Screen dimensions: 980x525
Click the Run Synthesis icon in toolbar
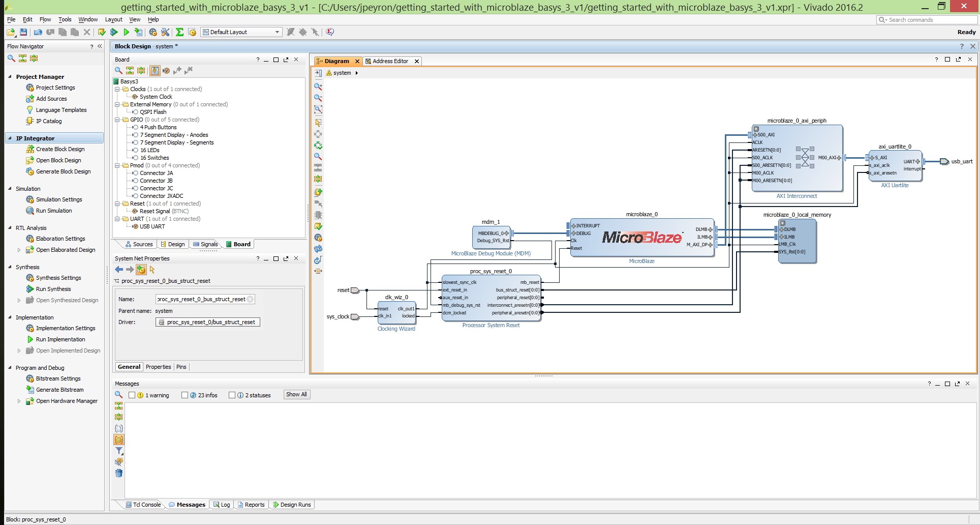click(x=114, y=32)
